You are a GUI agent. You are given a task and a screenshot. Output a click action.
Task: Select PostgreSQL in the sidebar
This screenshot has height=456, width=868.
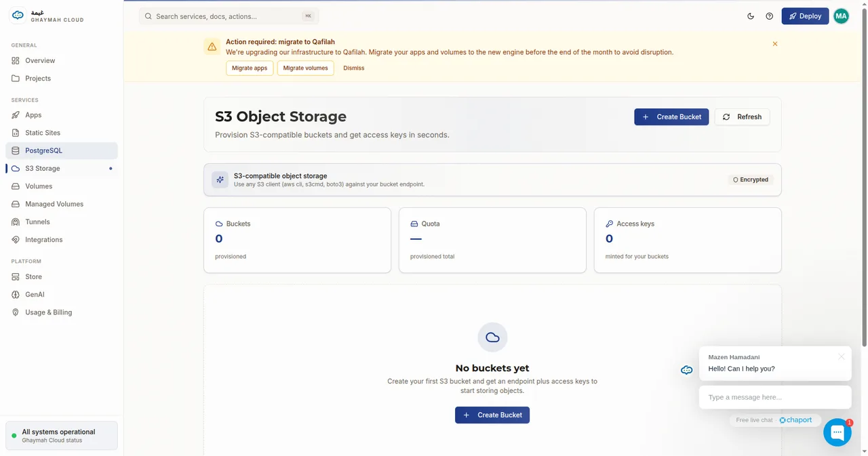coord(62,150)
